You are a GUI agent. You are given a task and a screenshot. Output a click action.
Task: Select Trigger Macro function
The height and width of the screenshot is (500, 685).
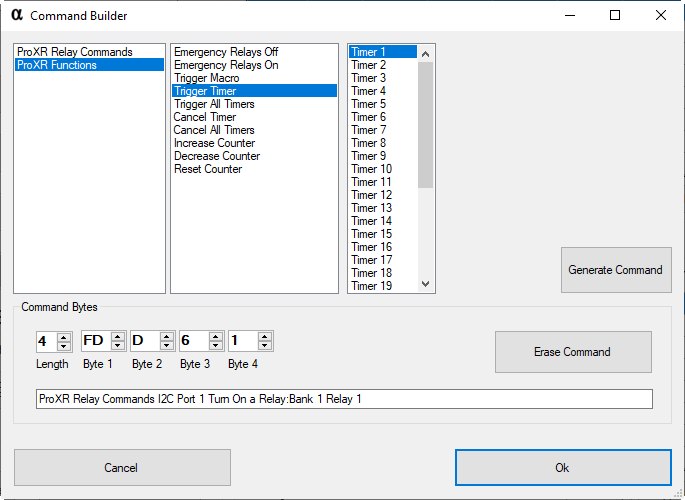(254, 78)
